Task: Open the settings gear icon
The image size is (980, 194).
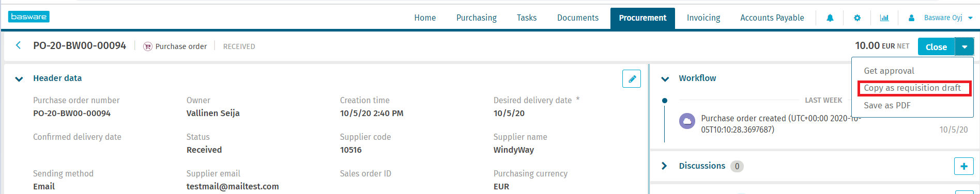Action: pos(857,18)
